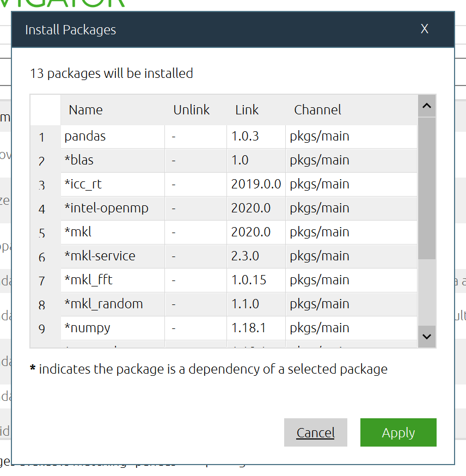The width and height of the screenshot is (466, 476).
Task: Click the *icc_rt package name
Action: pos(83,184)
